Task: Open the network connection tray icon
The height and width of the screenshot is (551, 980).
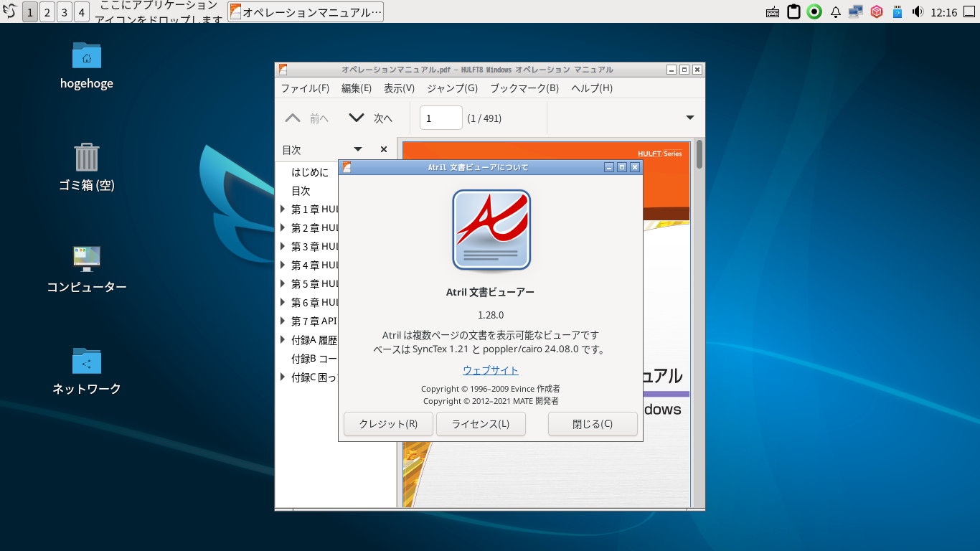Action: (855, 12)
